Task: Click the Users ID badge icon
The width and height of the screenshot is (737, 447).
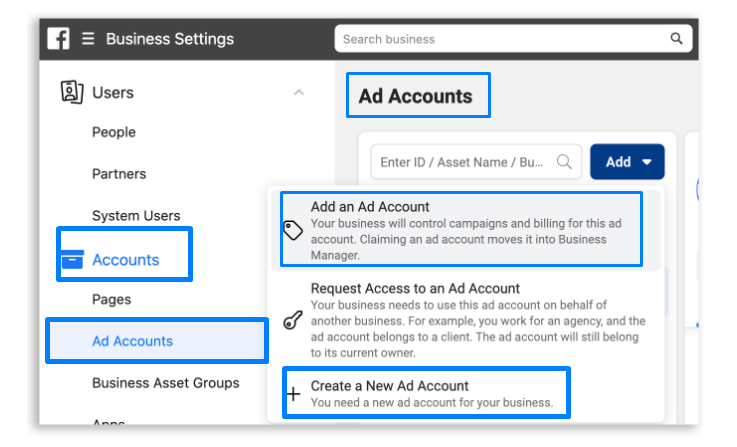Action: click(x=72, y=92)
